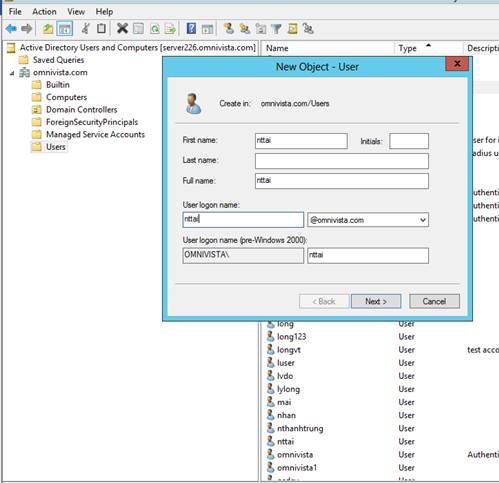This screenshot has width=499, height=483.
Task: Collapse the omnivista.com tree node
Action: coord(12,73)
